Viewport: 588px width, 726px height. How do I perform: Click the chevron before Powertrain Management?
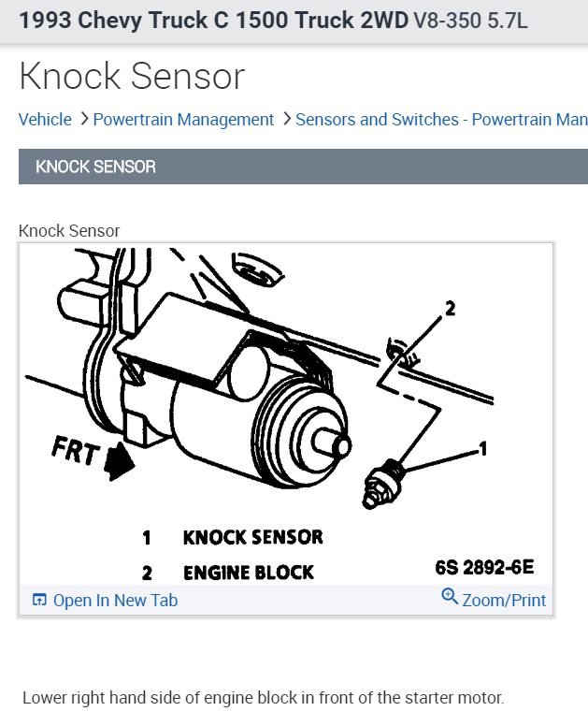pyautogui.click(x=84, y=119)
